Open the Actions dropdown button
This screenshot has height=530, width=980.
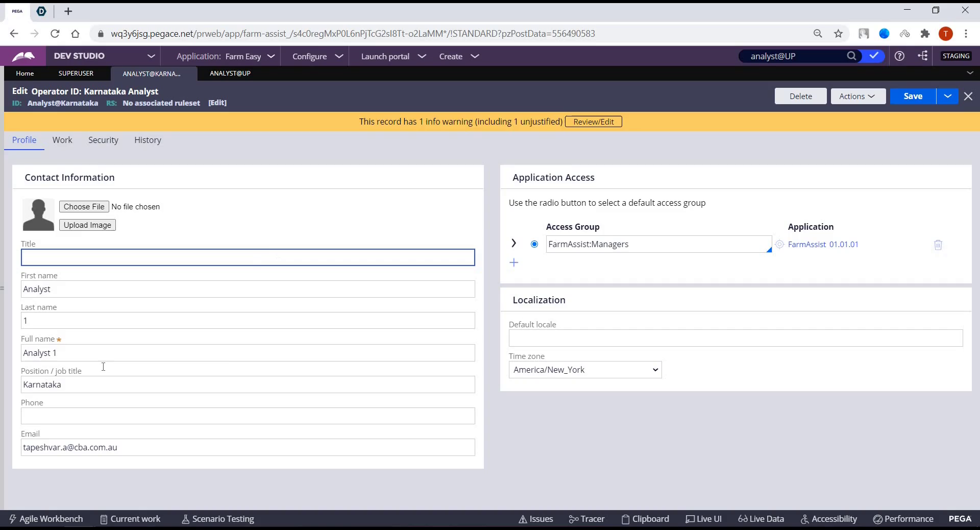coord(858,96)
